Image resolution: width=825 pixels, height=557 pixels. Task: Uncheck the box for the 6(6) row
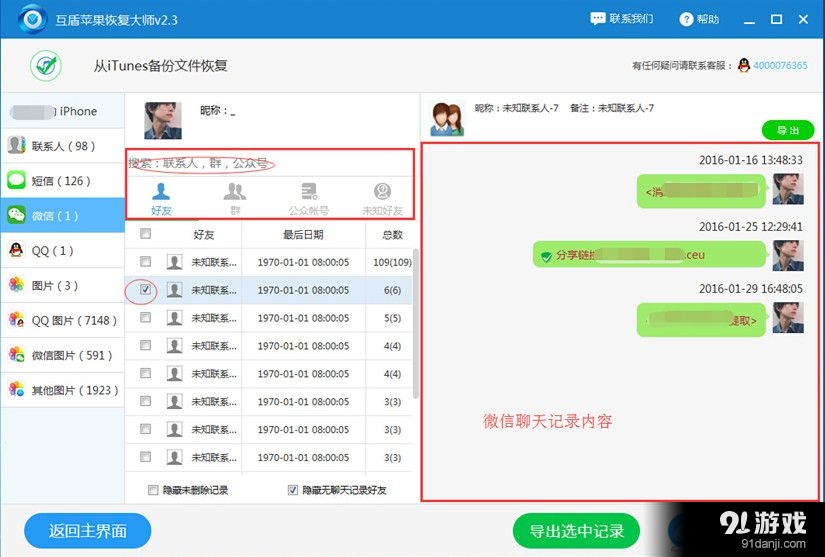click(x=146, y=289)
